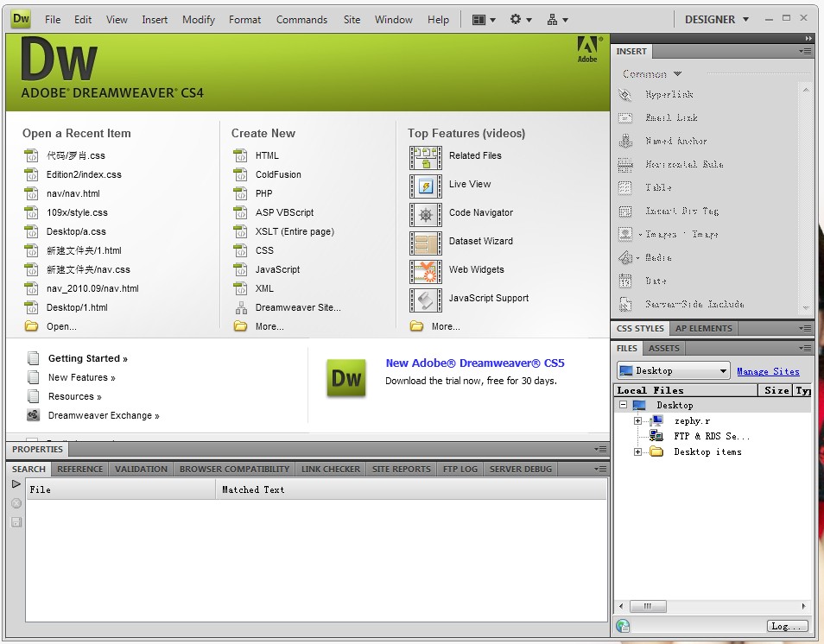The width and height of the screenshot is (824, 644).
Task: Open the Dreamweaver Exchange link
Action: coord(104,415)
